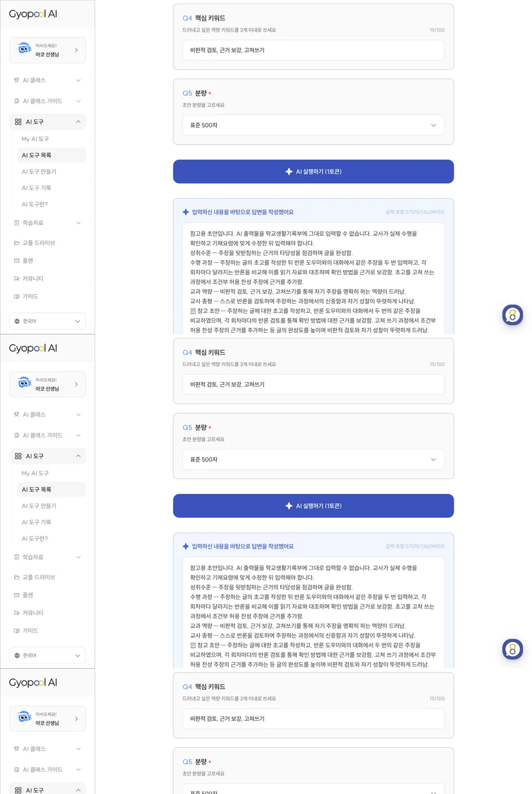Open My AI 도구 in the topmost sidebar
532x794 pixels.
pyautogui.click(x=35, y=139)
